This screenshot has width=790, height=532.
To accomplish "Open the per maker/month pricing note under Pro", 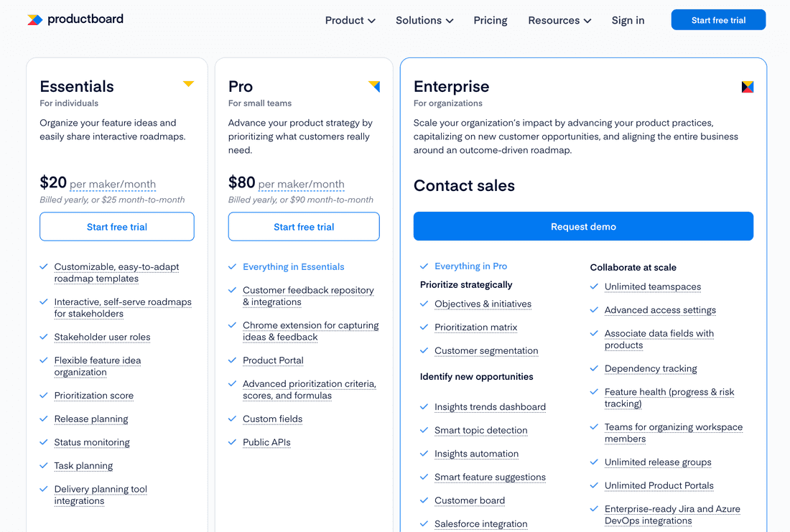I will coord(299,185).
